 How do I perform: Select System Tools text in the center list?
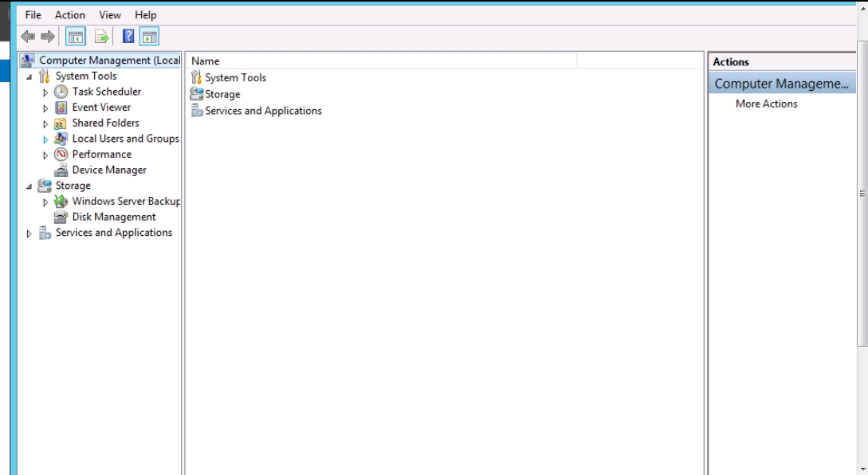tap(236, 77)
